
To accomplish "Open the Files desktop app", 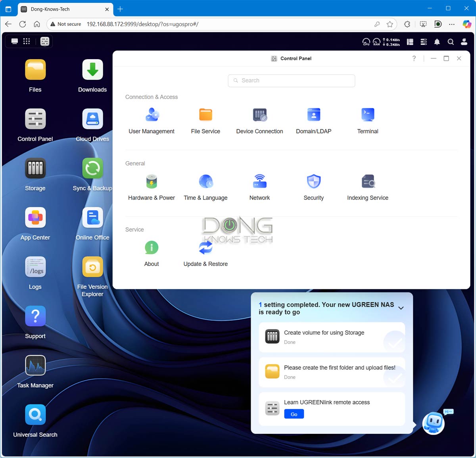I will 35,70.
